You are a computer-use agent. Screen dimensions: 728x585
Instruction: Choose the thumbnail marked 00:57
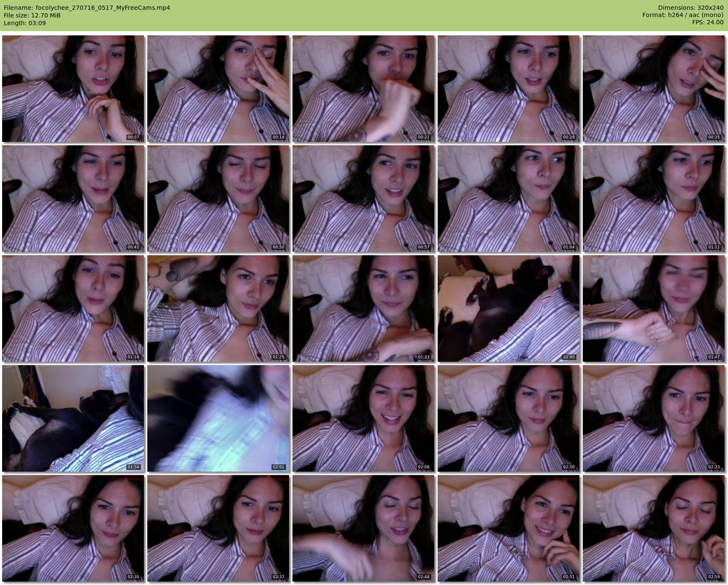click(364, 199)
